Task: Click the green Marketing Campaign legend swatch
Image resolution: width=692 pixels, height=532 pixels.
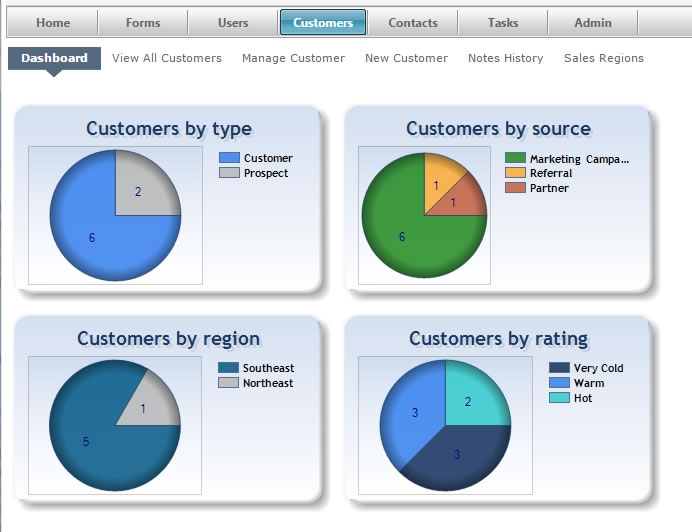Action: click(515, 158)
